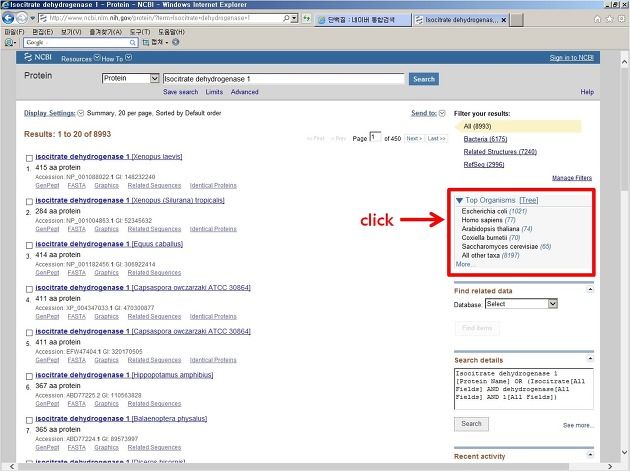This screenshot has width=630, height=472.
Task: Click the Manage Filters link
Action: 572,178
